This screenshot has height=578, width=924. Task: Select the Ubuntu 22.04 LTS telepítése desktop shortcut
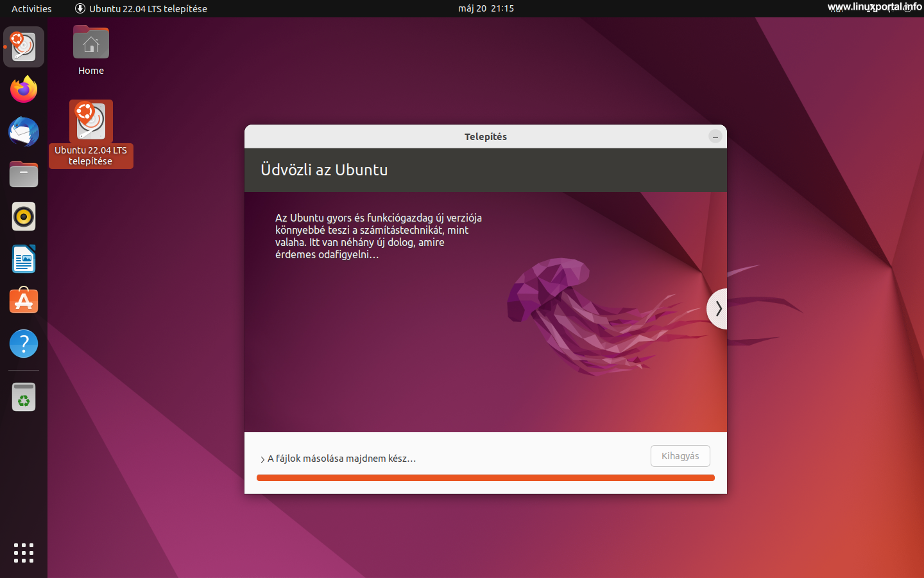click(90, 122)
